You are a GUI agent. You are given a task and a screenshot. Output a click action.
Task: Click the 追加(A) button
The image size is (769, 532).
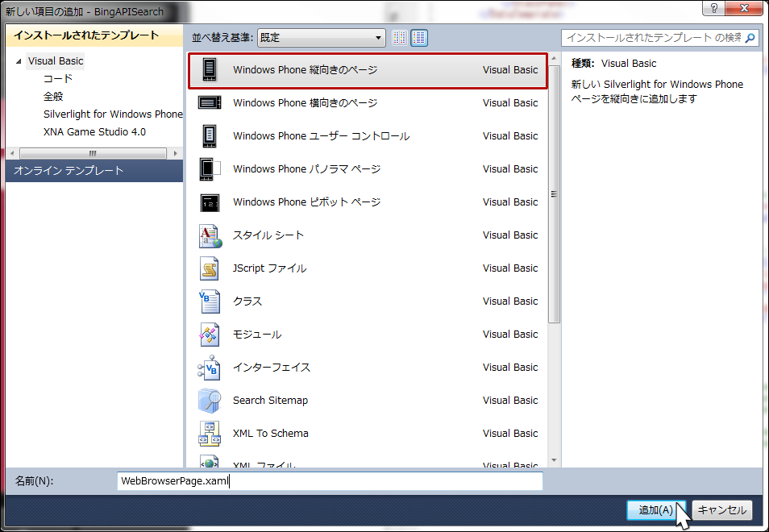655,510
